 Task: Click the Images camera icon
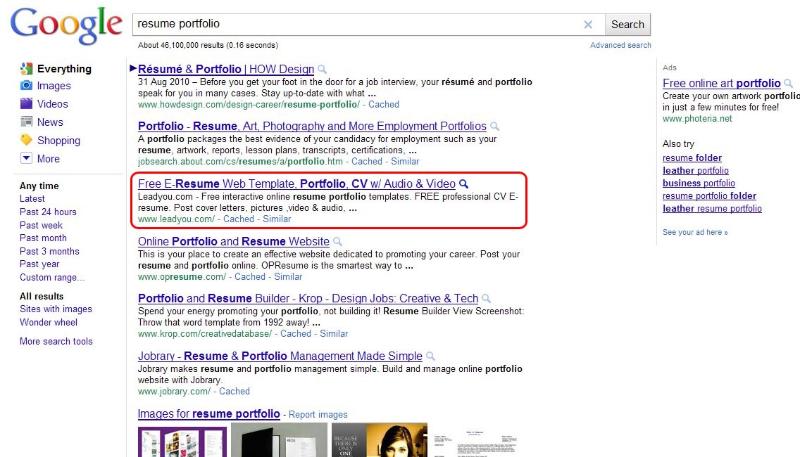pos(26,86)
